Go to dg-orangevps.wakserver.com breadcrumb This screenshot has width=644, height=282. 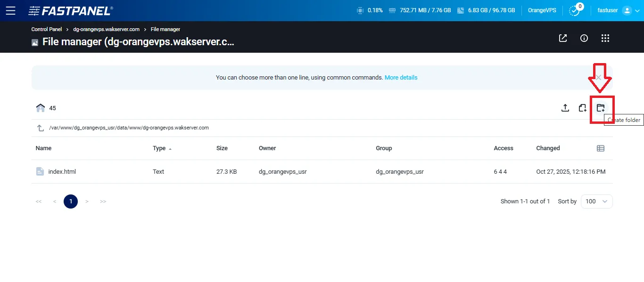tap(106, 29)
